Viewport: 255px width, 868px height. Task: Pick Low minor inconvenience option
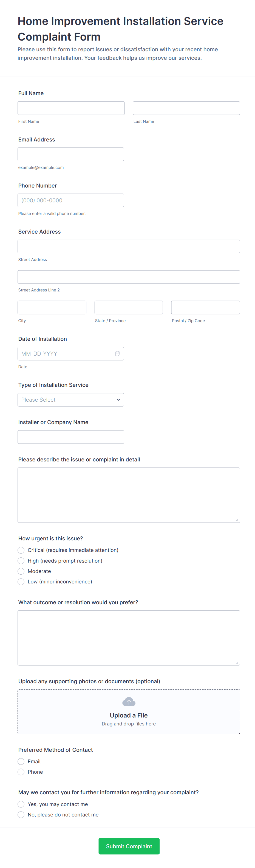21,581
